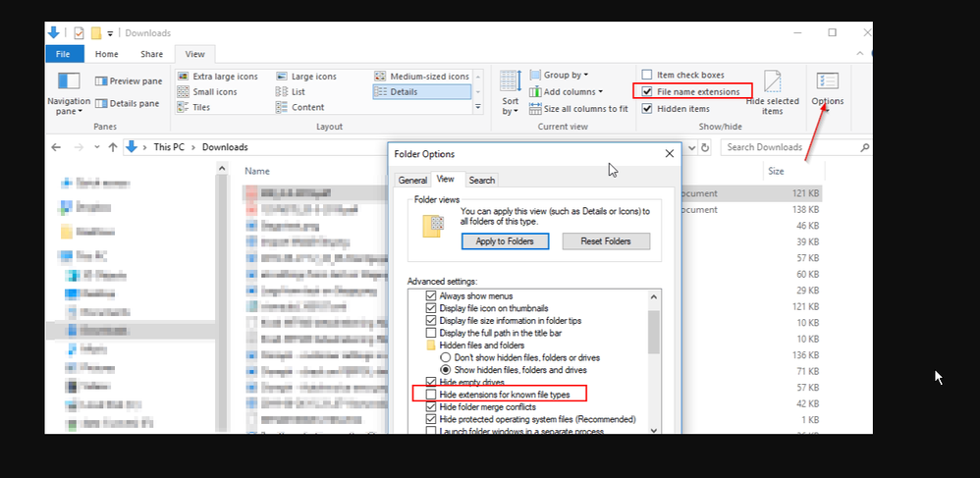Click Hide selected items
This screenshot has width=980, height=478.
point(773,92)
